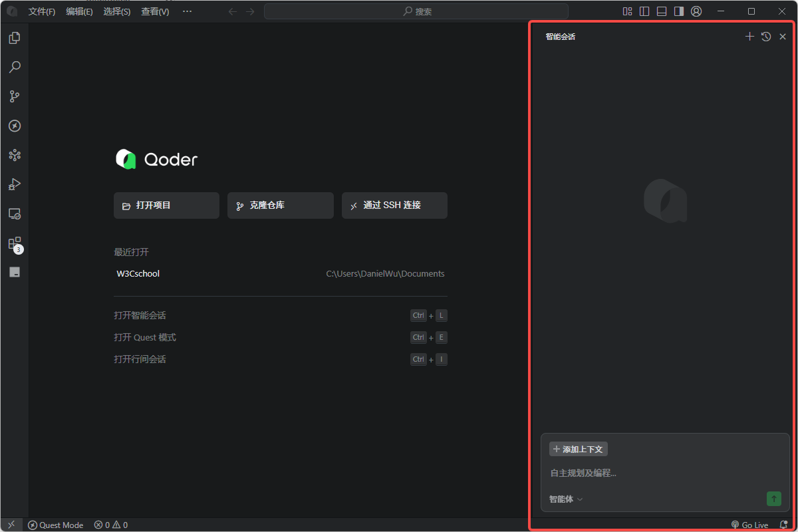Click the L key hint
This screenshot has width=798, height=532.
[x=441, y=315]
